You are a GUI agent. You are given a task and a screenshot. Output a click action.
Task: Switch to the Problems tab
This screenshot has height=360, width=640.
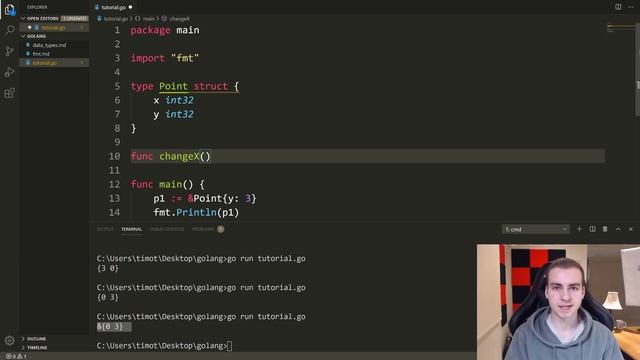click(x=203, y=229)
